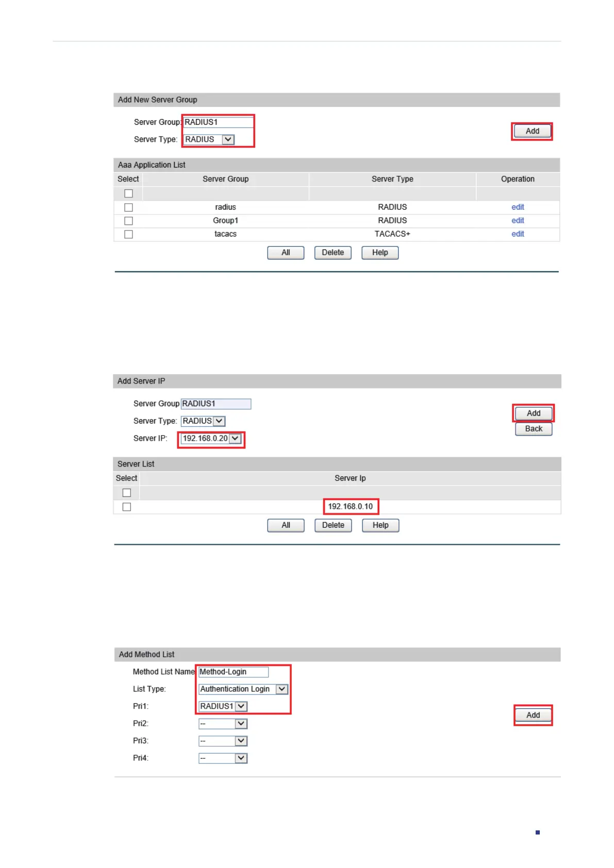This screenshot has width=614, height=868.
Task: Click the Group1 server group name
Action: pyautogui.click(x=226, y=221)
